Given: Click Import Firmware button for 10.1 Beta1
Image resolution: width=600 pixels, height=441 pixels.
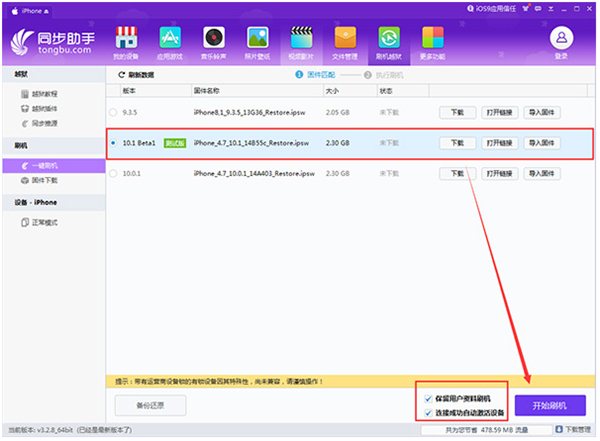Looking at the screenshot, I should tap(541, 143).
